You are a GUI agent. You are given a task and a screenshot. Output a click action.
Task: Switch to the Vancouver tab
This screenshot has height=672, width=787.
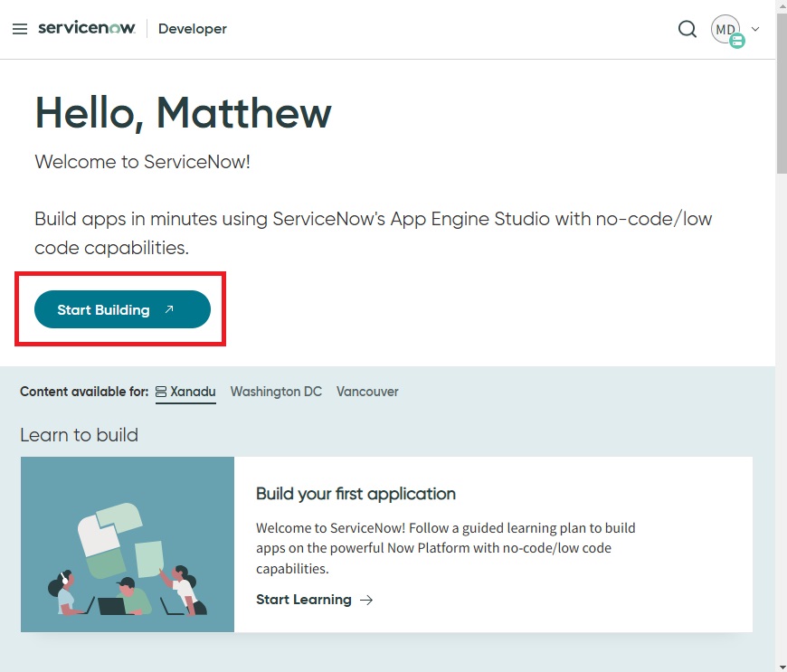point(367,392)
